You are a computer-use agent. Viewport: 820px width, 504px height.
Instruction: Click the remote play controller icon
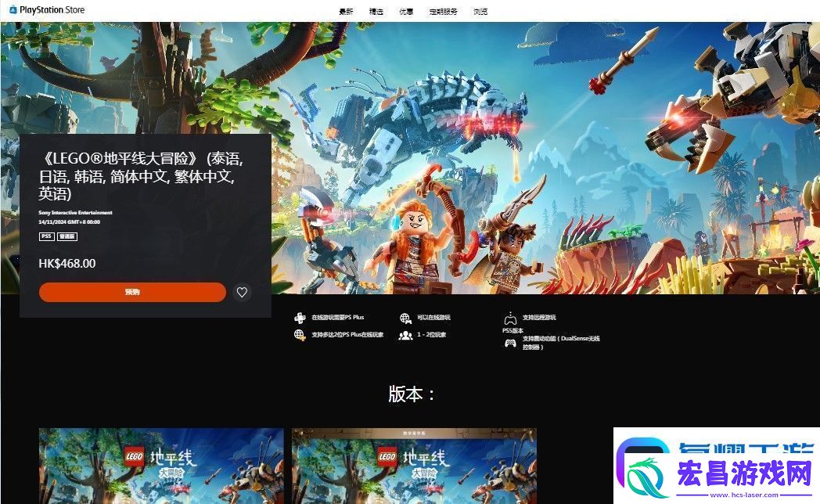click(510, 318)
